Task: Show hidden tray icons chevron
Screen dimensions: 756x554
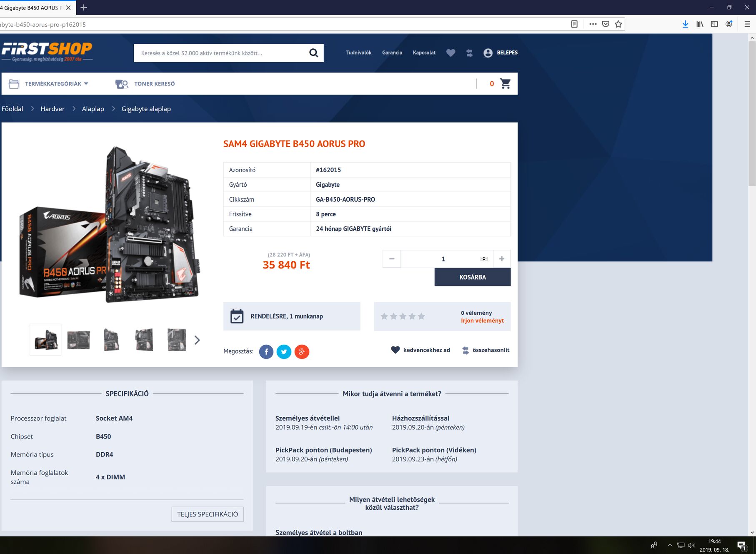Action: [670, 545]
